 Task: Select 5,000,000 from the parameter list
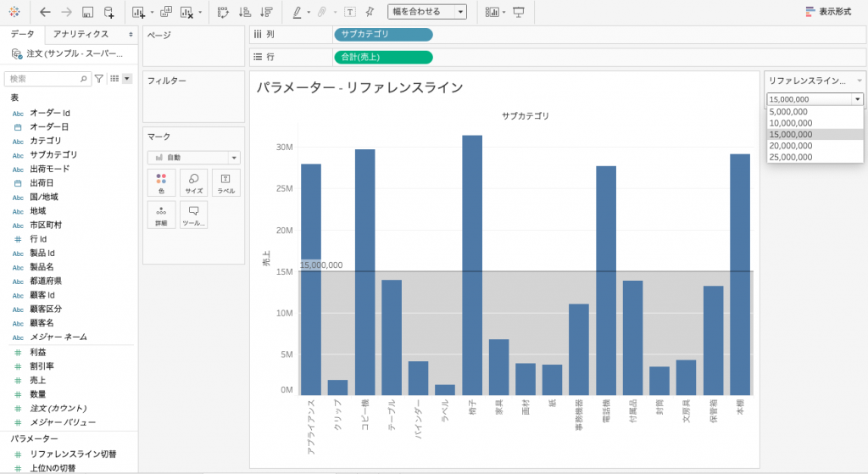pyautogui.click(x=815, y=112)
